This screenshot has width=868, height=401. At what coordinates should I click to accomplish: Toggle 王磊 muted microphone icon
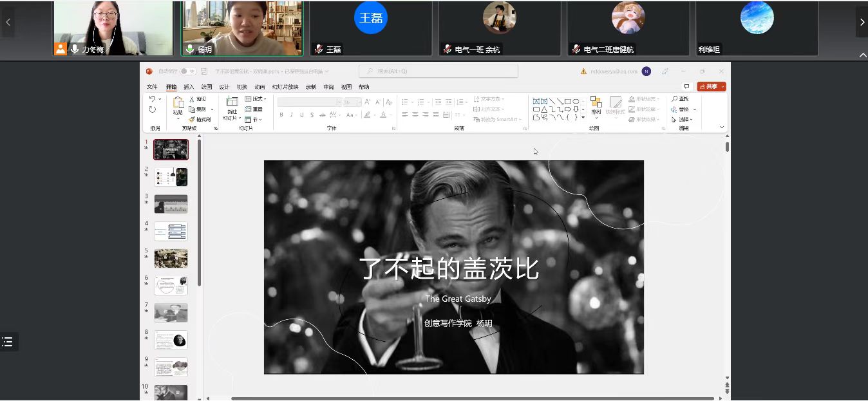coord(319,49)
